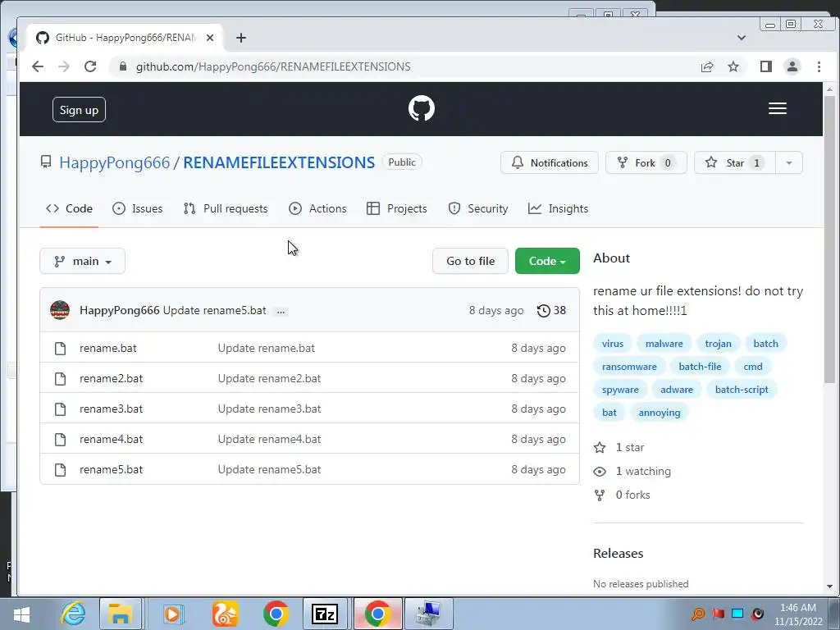840x630 pixels.
Task: Open the main branch dropdown
Action: pyautogui.click(x=83, y=261)
